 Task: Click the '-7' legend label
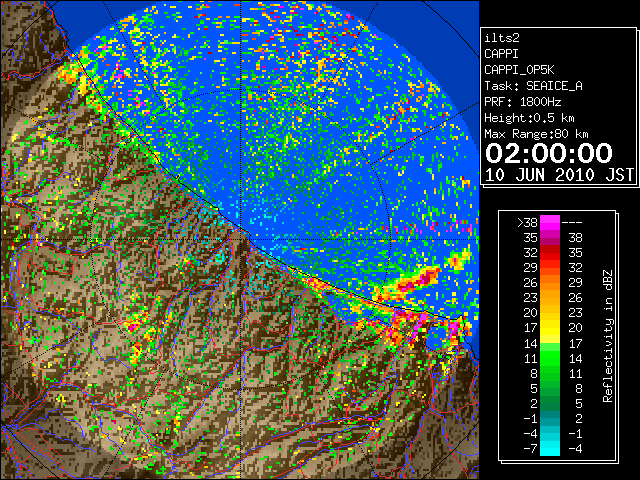pos(530,448)
